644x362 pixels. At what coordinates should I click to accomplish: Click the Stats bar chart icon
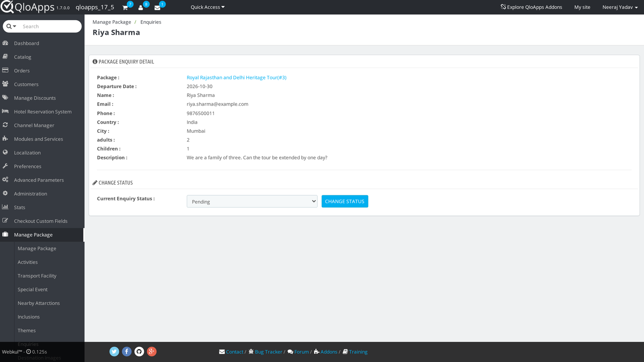click(x=6, y=207)
